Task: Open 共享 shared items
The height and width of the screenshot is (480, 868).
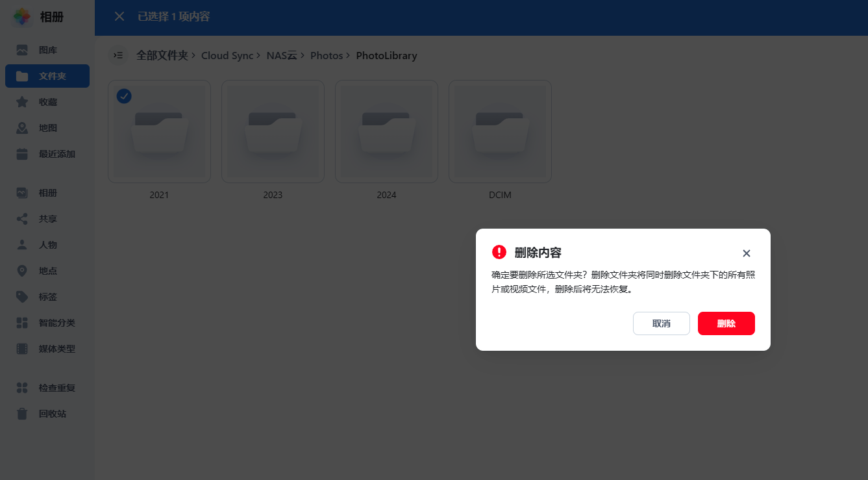Action: click(47, 219)
